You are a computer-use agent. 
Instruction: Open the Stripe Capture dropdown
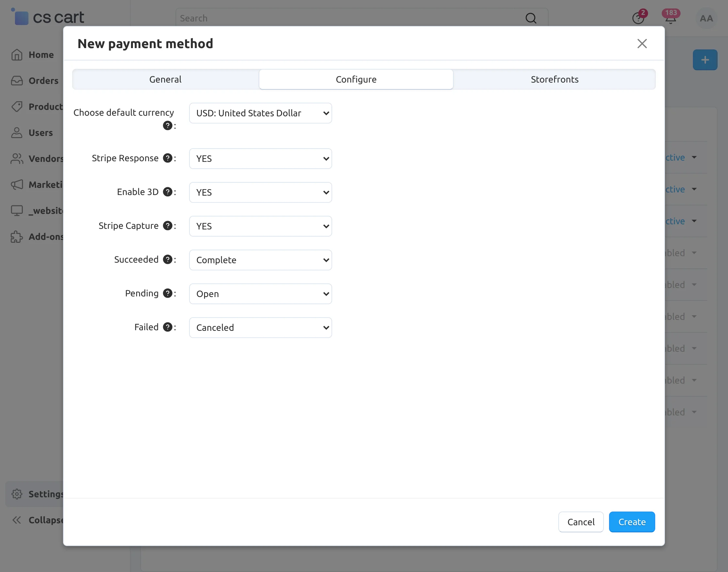(x=261, y=226)
